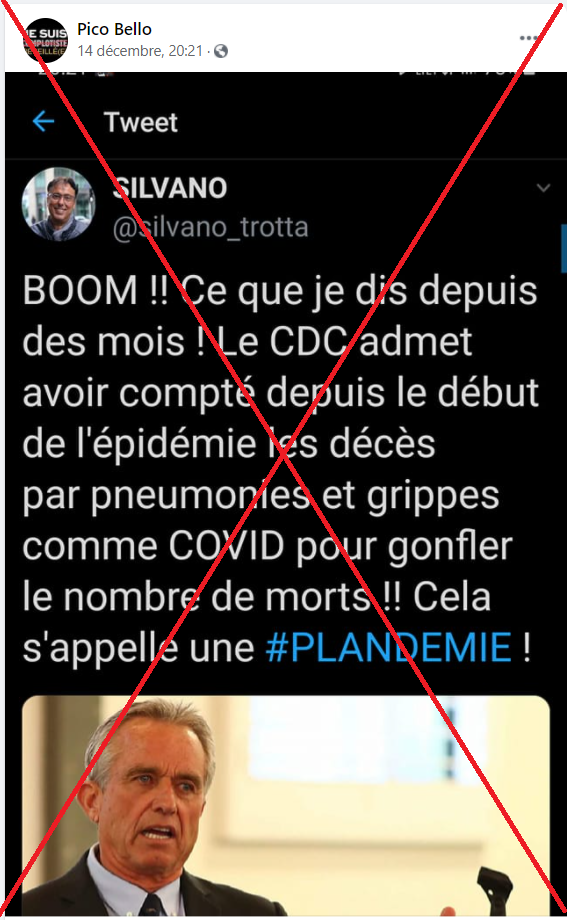Open the Pico Bello profile picture
The width and height of the screenshot is (567, 920).
tap(45, 40)
